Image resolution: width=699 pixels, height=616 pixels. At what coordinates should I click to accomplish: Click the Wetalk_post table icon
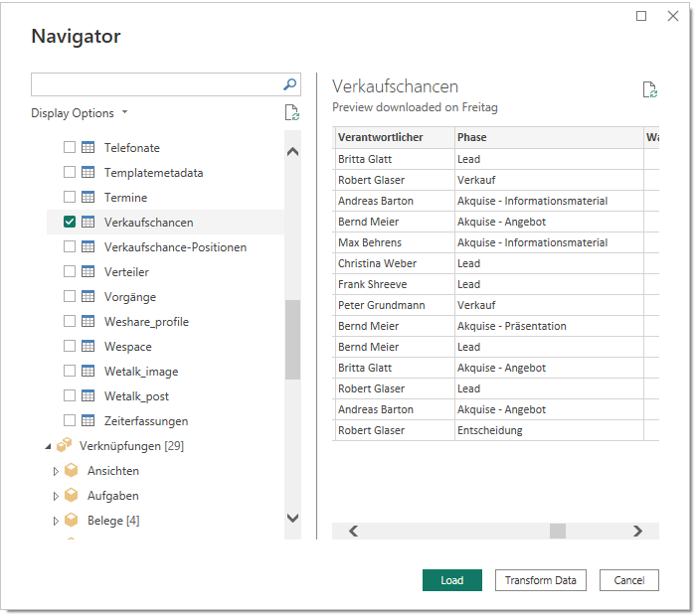(88, 396)
